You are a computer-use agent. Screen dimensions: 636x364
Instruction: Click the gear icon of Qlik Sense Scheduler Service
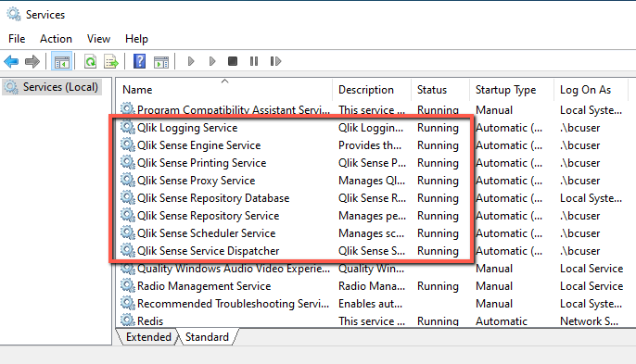click(127, 232)
